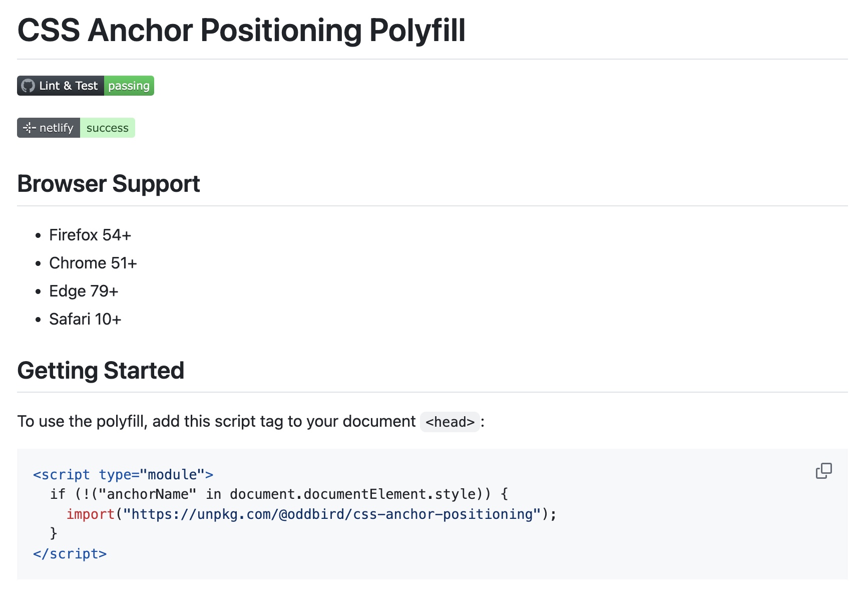Viewport: 868px width, 594px height.
Task: Select the "Chrome 51+" list item
Action: (93, 263)
